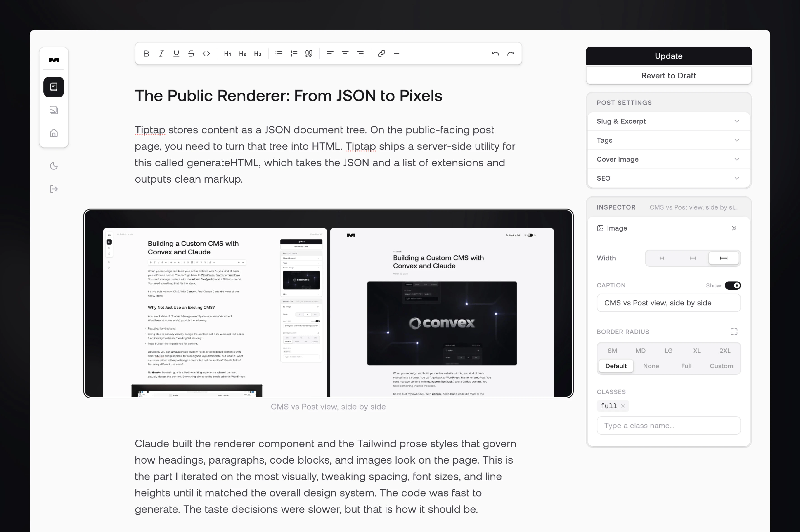Expand Tags settings
Image resolution: width=800 pixels, height=532 pixels.
tap(668, 140)
